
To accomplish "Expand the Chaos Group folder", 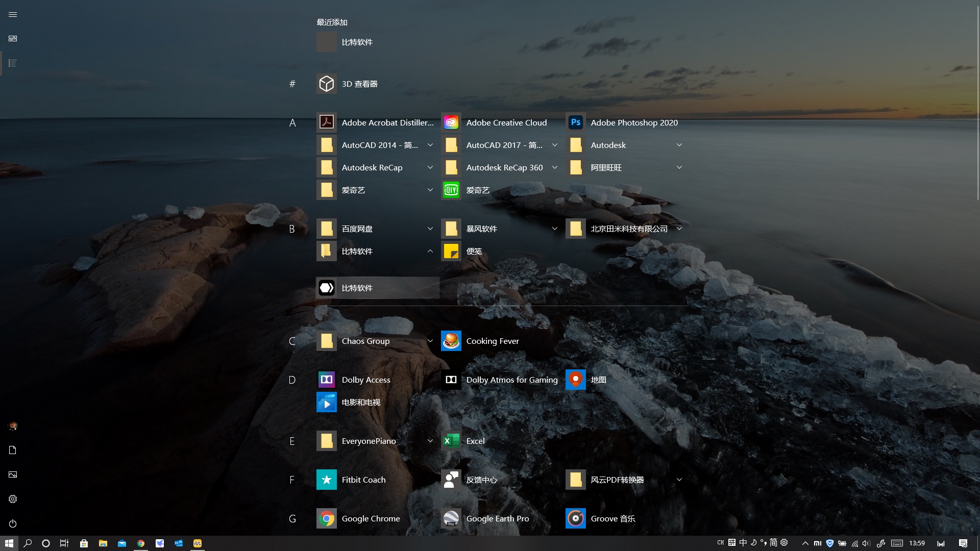I will [x=430, y=341].
